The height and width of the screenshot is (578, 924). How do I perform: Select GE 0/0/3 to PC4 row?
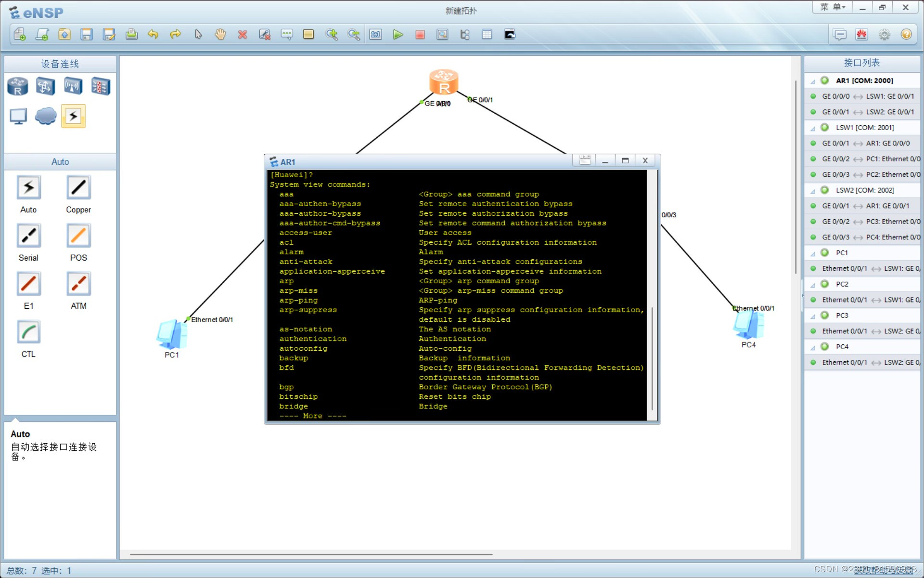pos(862,237)
